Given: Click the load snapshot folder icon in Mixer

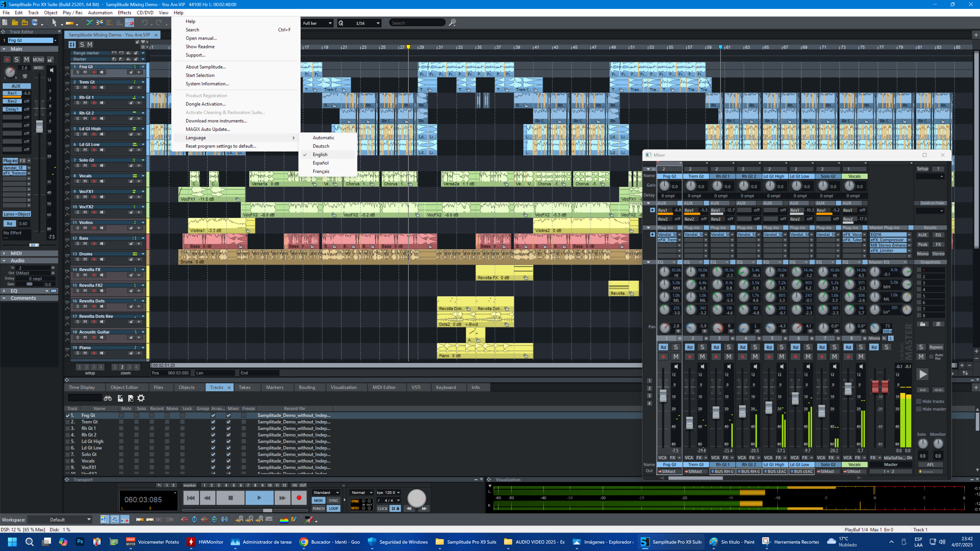Looking at the screenshot, I should pyautogui.click(x=923, y=324).
